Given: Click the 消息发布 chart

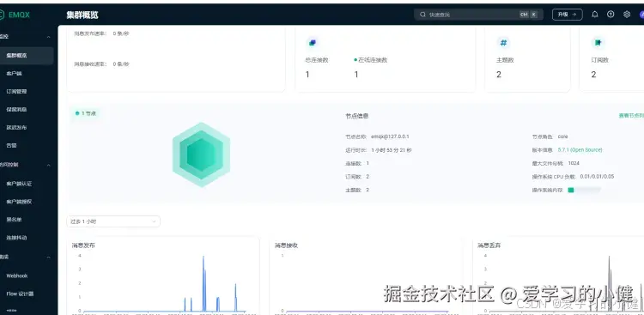Looking at the screenshot, I should click(x=162, y=276).
